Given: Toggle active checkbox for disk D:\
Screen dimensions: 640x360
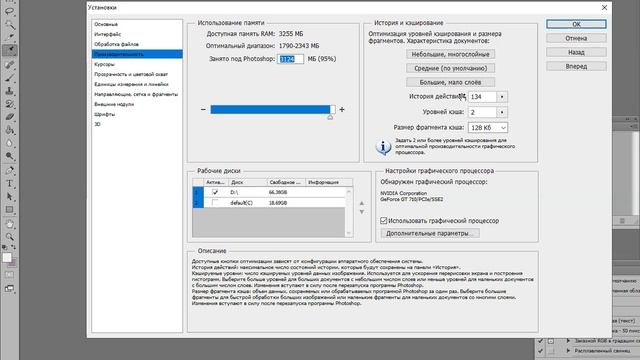Looking at the screenshot, I should tap(215, 192).
